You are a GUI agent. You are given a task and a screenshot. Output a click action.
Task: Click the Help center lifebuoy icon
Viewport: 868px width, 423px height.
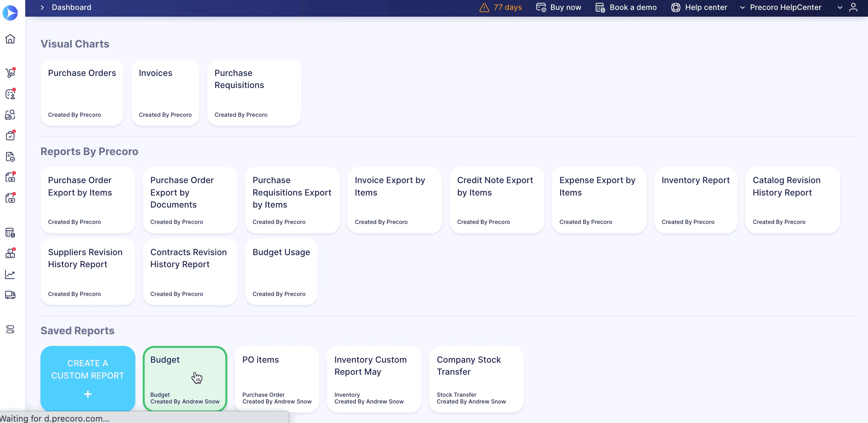pos(676,7)
